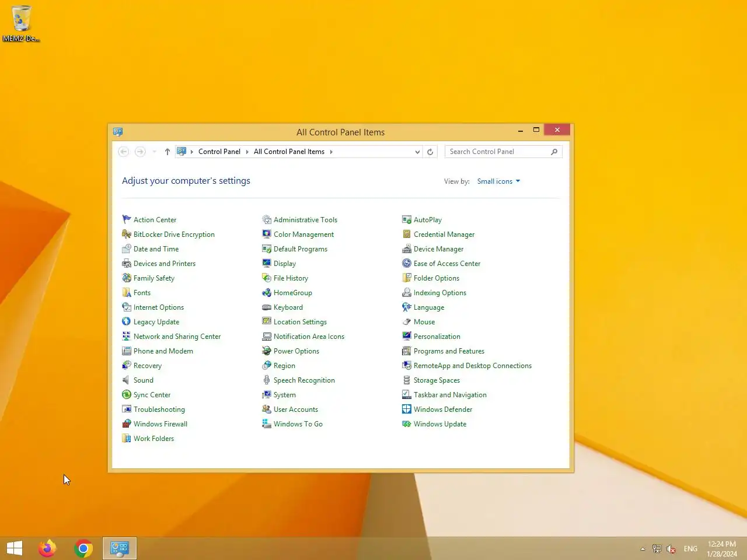The height and width of the screenshot is (560, 747).
Task: Click the taskbar clock and date
Action: 722,549
